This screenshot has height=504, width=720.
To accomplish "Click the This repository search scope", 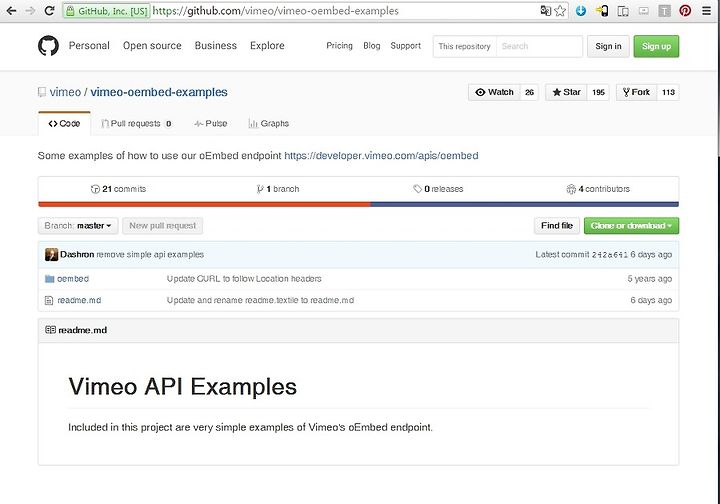I will (x=464, y=46).
